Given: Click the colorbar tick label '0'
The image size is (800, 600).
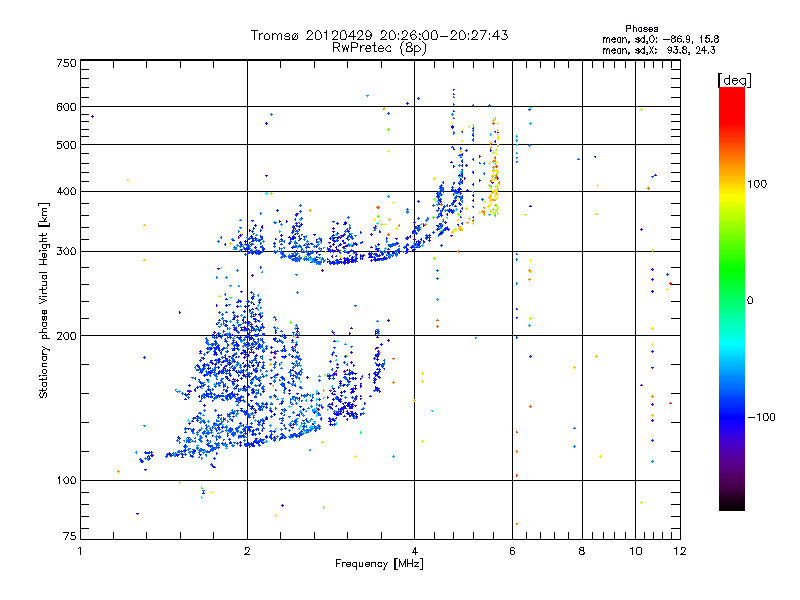Looking at the screenshot, I should [x=750, y=300].
